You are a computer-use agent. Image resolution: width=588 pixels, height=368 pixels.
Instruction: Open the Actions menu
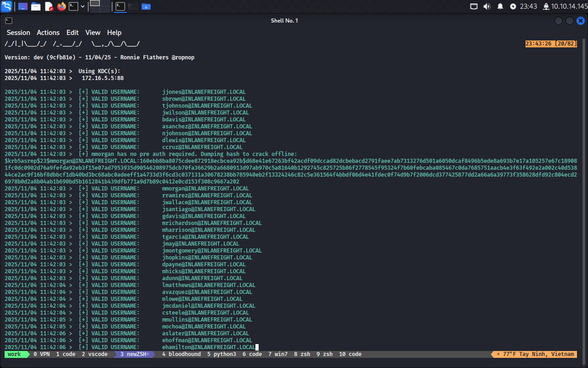pos(48,33)
